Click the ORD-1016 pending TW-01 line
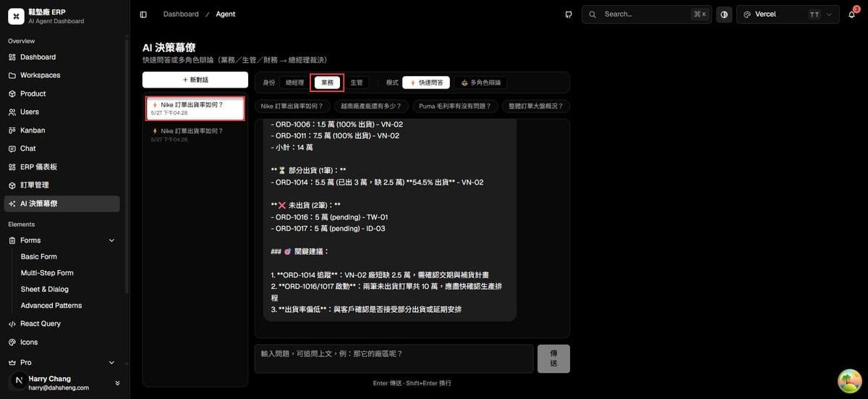The height and width of the screenshot is (399, 868). 330,217
